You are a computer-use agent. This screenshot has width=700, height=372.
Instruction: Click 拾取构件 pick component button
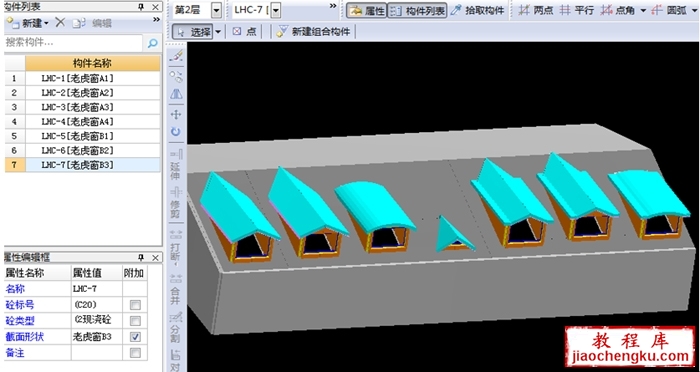pyautogui.click(x=477, y=11)
